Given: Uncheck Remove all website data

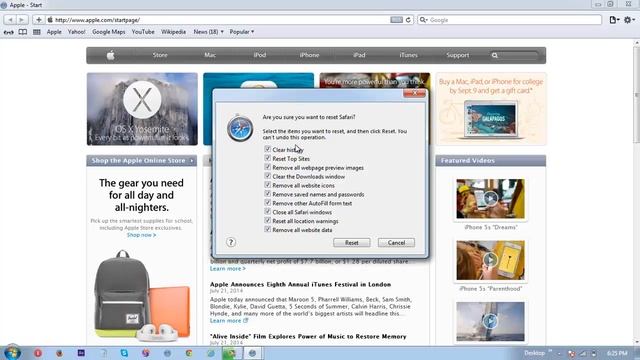Looking at the screenshot, I should [x=268, y=229].
